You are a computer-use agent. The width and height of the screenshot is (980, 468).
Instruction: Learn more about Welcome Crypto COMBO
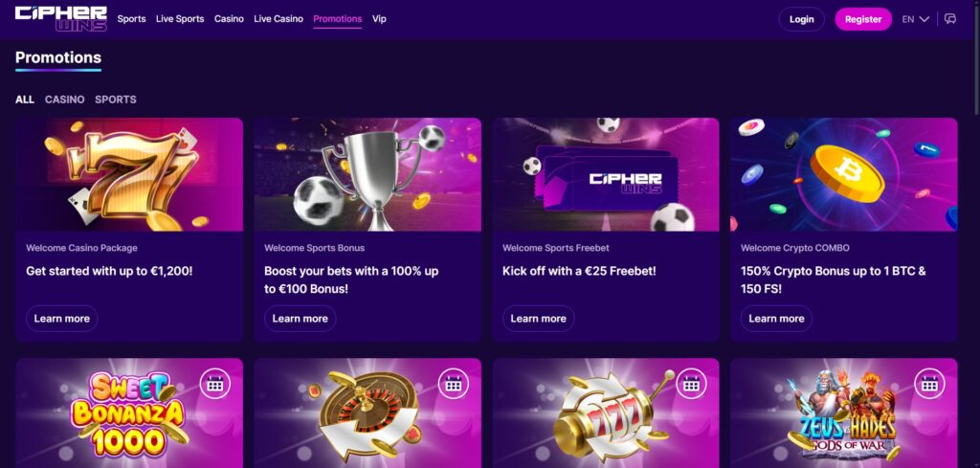[776, 318]
